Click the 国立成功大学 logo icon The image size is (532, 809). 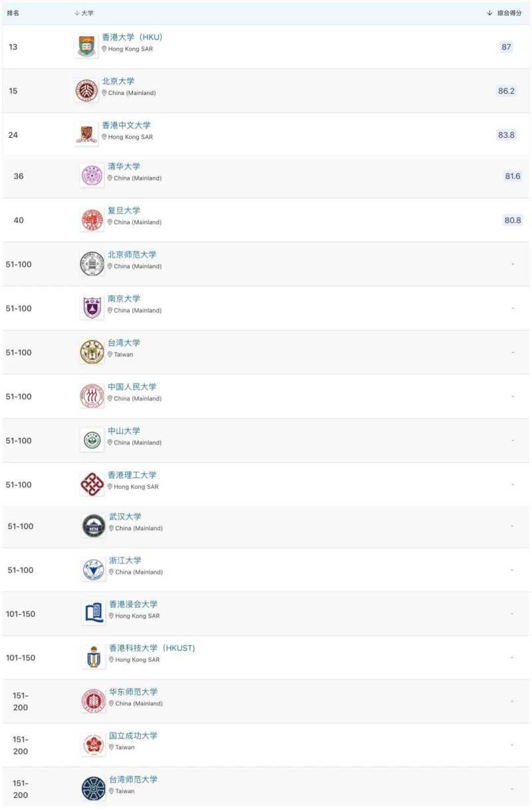coord(94,744)
